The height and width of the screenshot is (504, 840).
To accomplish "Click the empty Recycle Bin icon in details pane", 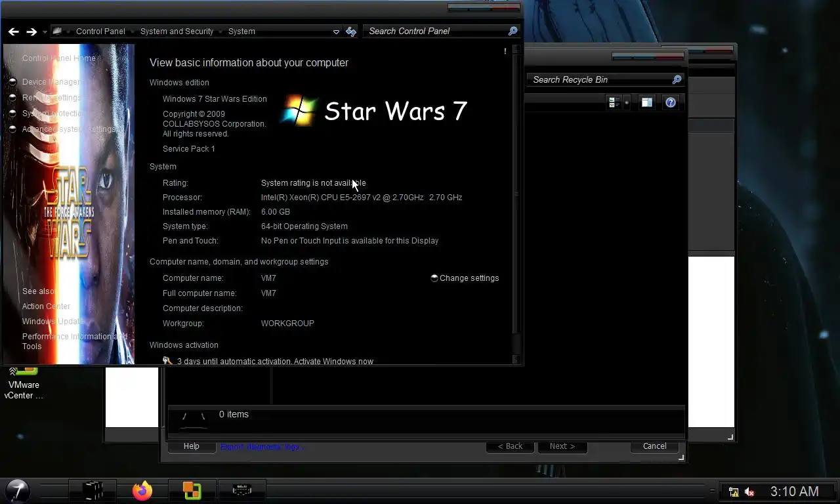I will 193,419.
